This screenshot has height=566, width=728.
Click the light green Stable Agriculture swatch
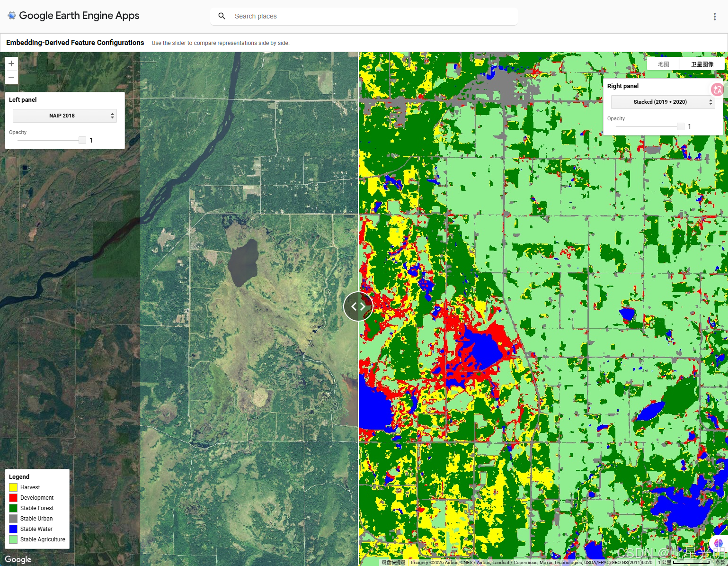point(13,539)
